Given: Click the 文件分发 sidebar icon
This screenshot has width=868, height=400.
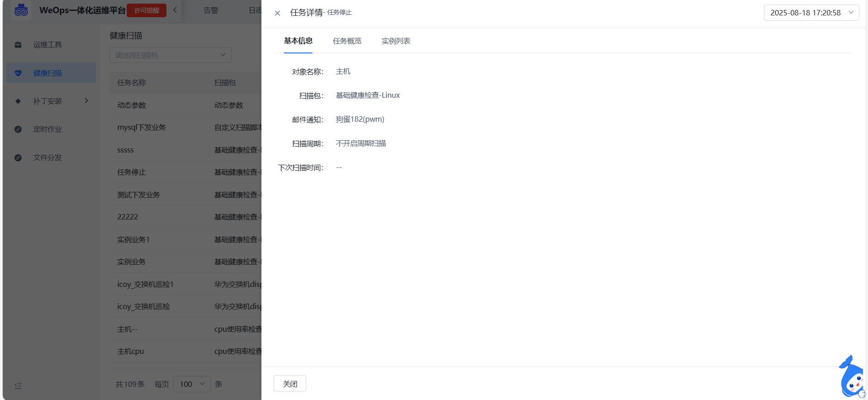Looking at the screenshot, I should tap(18, 157).
